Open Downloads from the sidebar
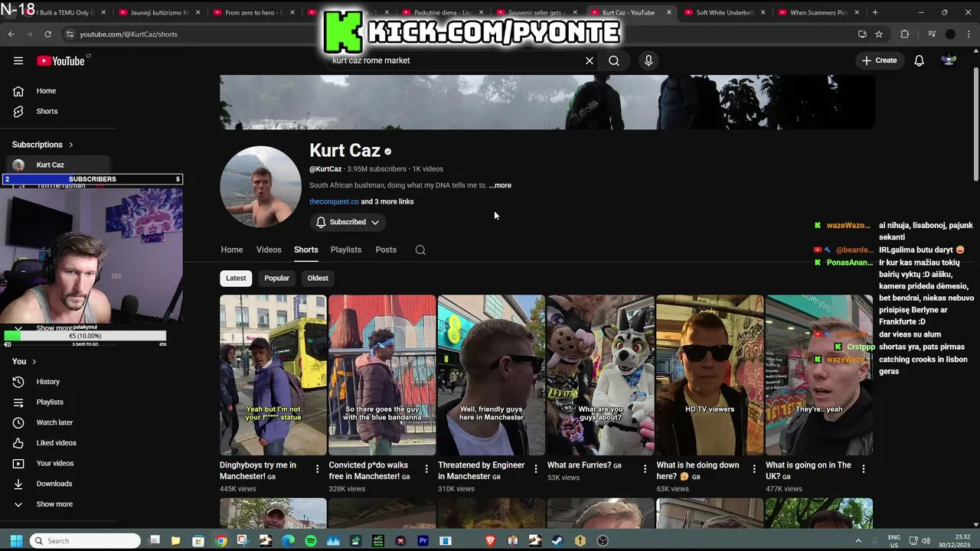The width and height of the screenshot is (980, 551). (x=54, y=484)
